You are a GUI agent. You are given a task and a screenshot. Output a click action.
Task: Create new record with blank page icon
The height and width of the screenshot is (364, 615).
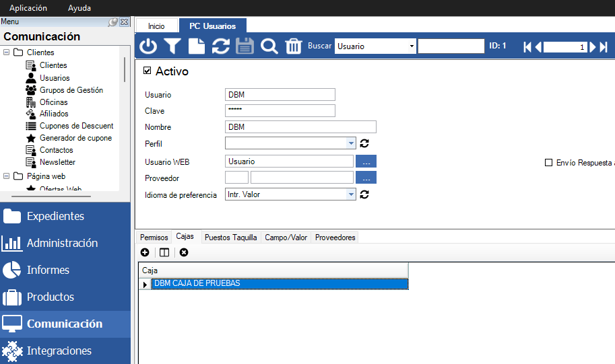click(x=196, y=46)
